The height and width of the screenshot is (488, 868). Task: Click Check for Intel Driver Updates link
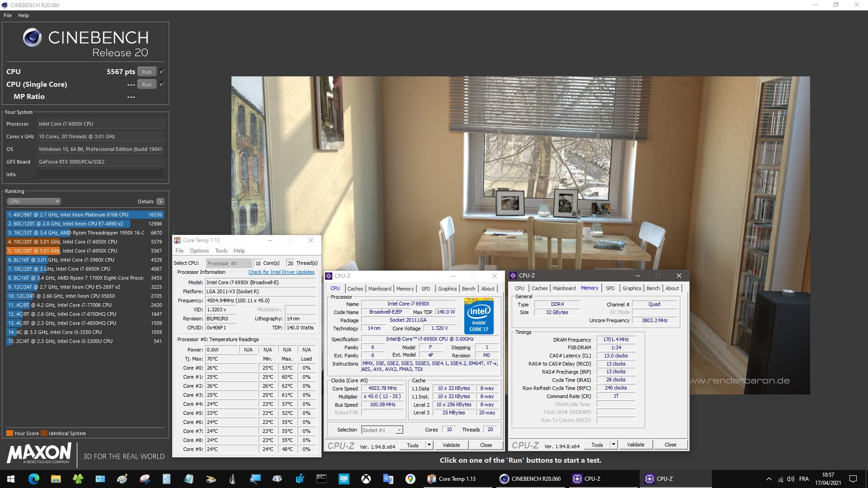click(x=281, y=272)
